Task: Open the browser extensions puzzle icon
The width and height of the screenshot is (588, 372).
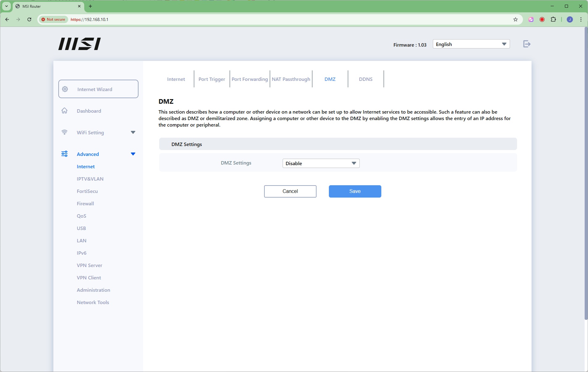Action: (x=553, y=19)
